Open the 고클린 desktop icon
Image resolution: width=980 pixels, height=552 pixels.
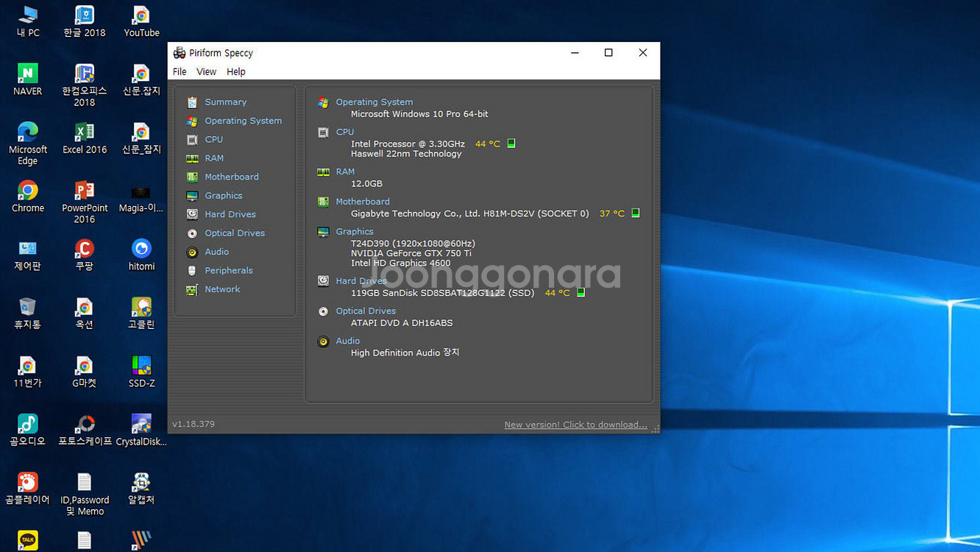click(x=141, y=314)
